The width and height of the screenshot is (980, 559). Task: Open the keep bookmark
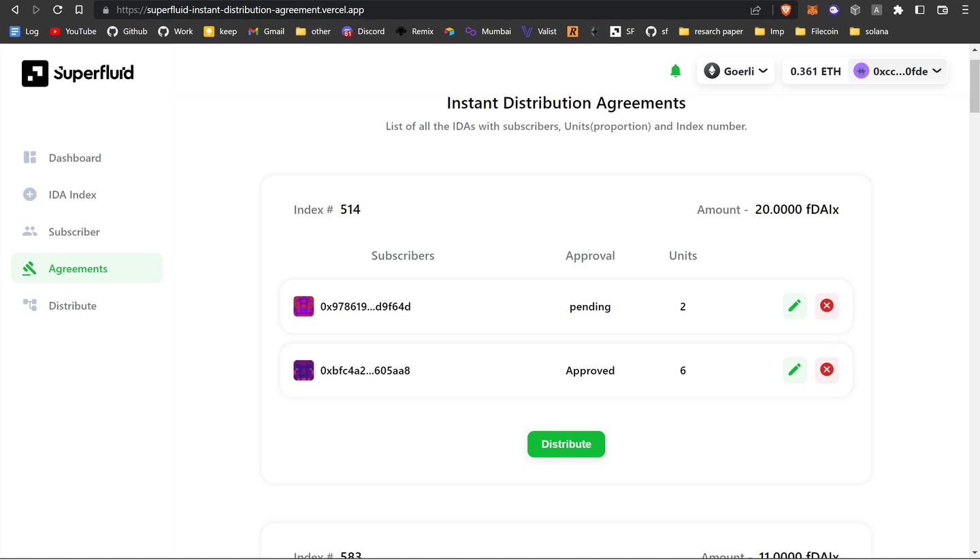pyautogui.click(x=220, y=31)
